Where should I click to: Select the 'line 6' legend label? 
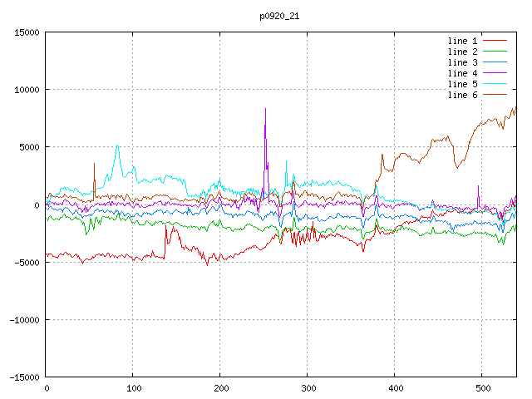coord(463,95)
